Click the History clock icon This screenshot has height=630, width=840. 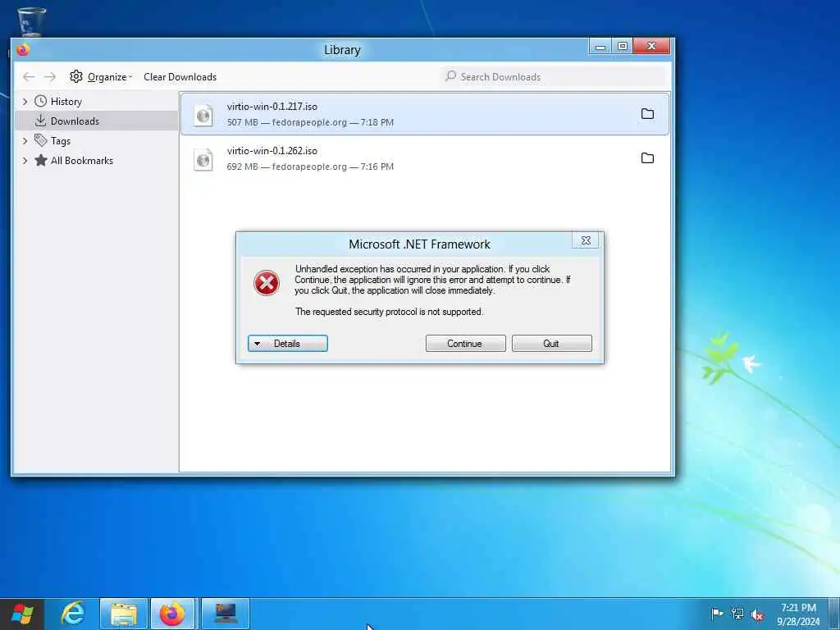coord(41,101)
